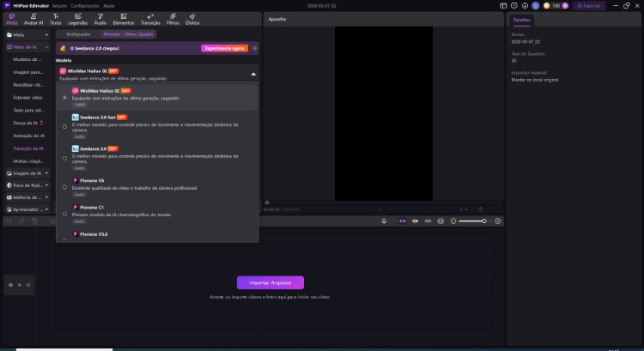Open the download center icon in title bar
Screen dimensions: 644x351
tap(525, 6)
